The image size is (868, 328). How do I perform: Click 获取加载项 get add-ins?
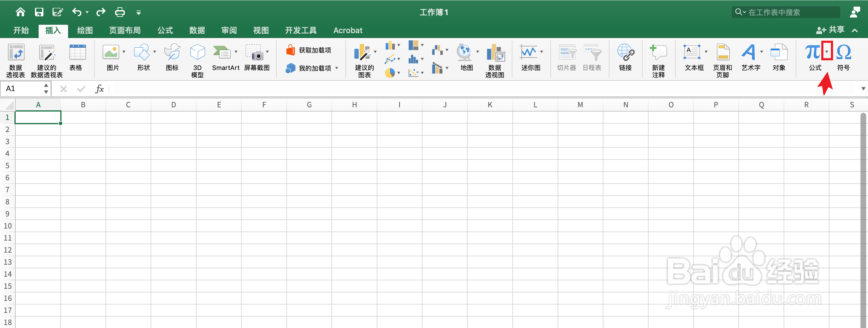pyautogui.click(x=309, y=50)
